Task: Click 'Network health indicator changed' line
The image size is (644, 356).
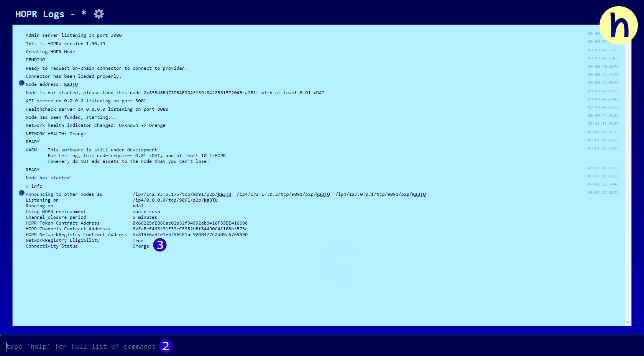Action: click(x=95, y=125)
